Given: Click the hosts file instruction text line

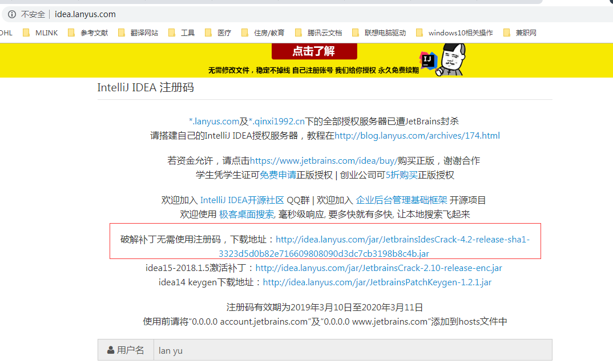Looking at the screenshot, I should pos(325,321).
